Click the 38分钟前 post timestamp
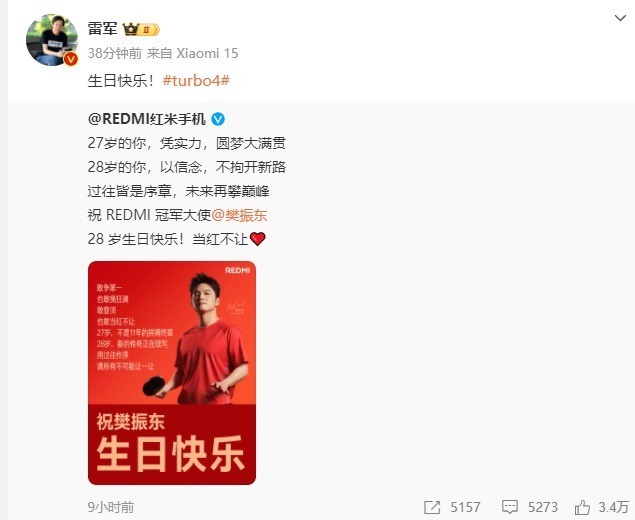The width and height of the screenshot is (635, 520). tap(115, 53)
